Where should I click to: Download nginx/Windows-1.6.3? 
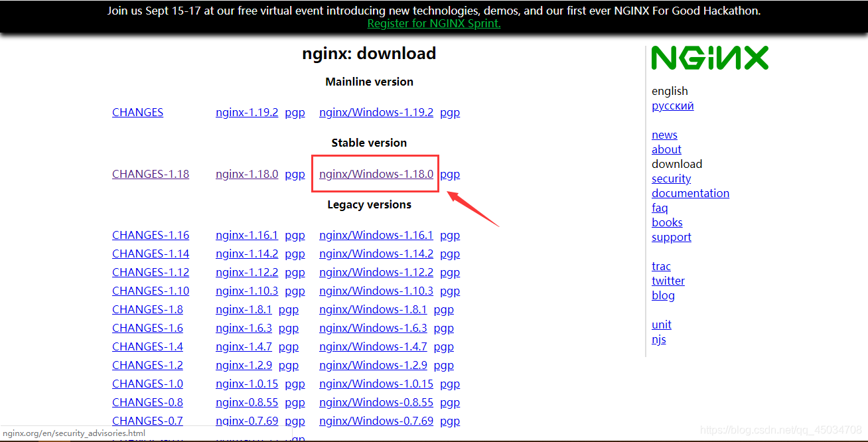pyautogui.click(x=373, y=328)
